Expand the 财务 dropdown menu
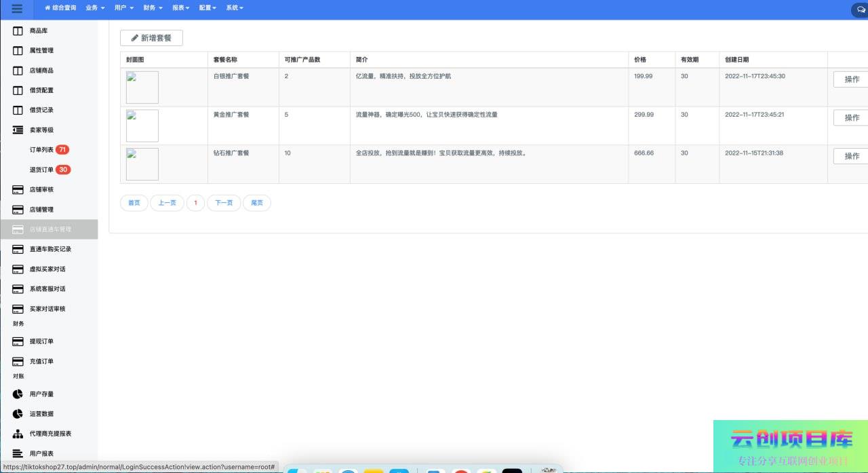Screen dimensions: 868x473 coord(153,8)
